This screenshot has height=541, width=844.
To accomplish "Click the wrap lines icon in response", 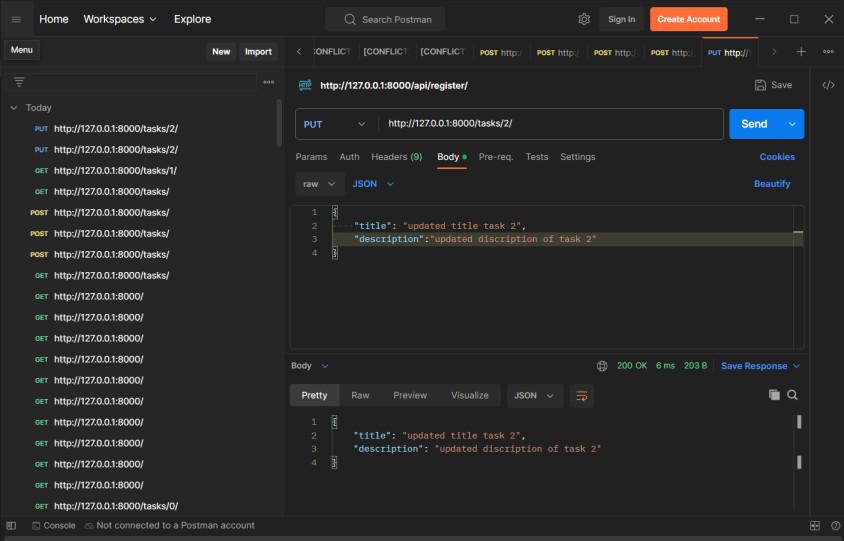I will (x=581, y=396).
